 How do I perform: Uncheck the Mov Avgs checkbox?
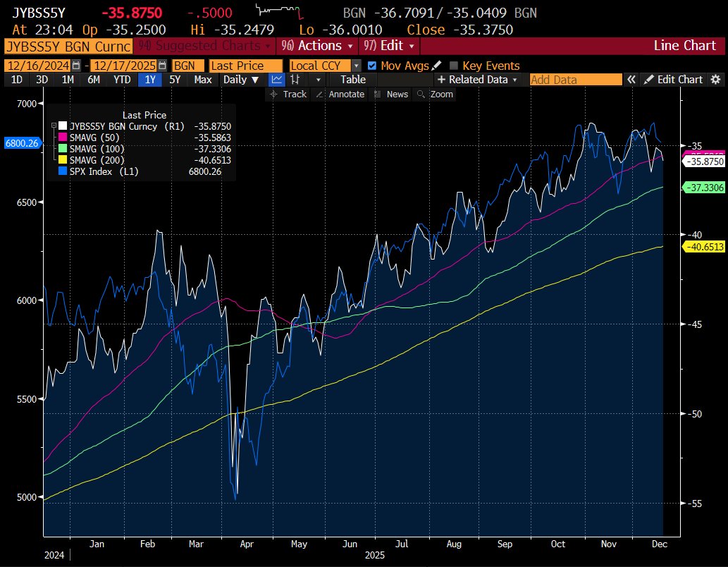tap(371, 65)
